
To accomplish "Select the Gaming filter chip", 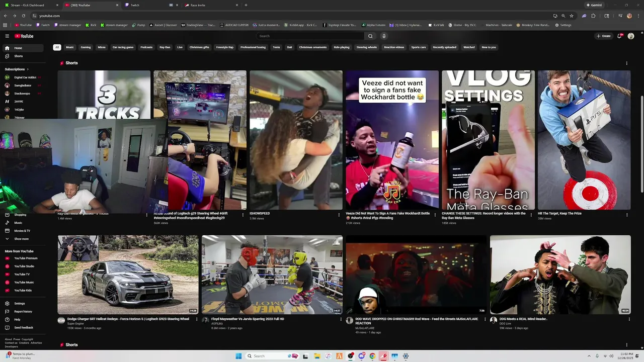I will 86,47.
